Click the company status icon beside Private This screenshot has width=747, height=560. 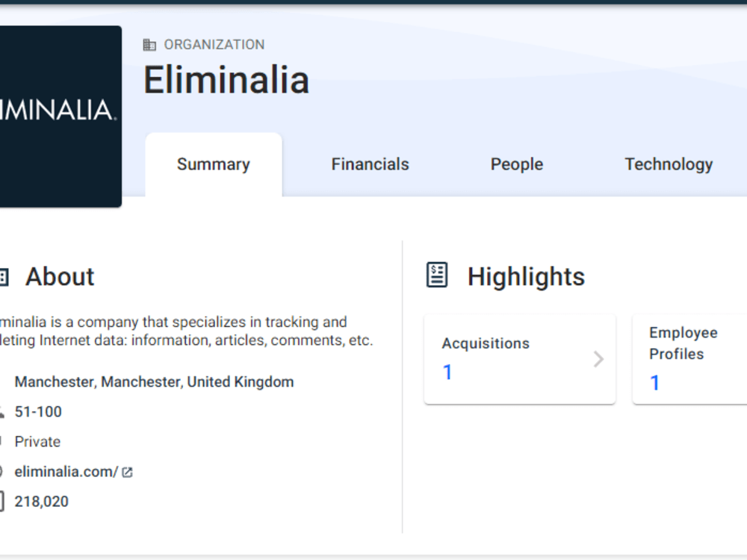click(x=1, y=441)
